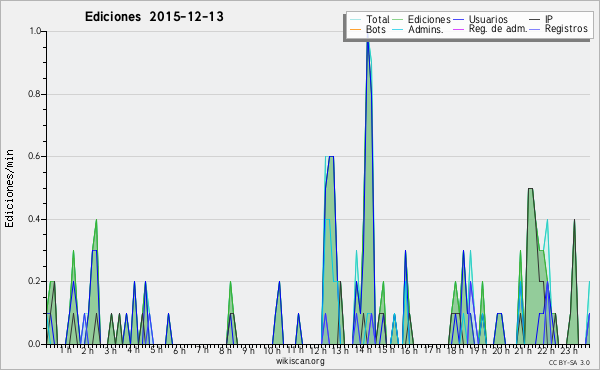Click the 'Admins.' legend entry

(x=426, y=29)
